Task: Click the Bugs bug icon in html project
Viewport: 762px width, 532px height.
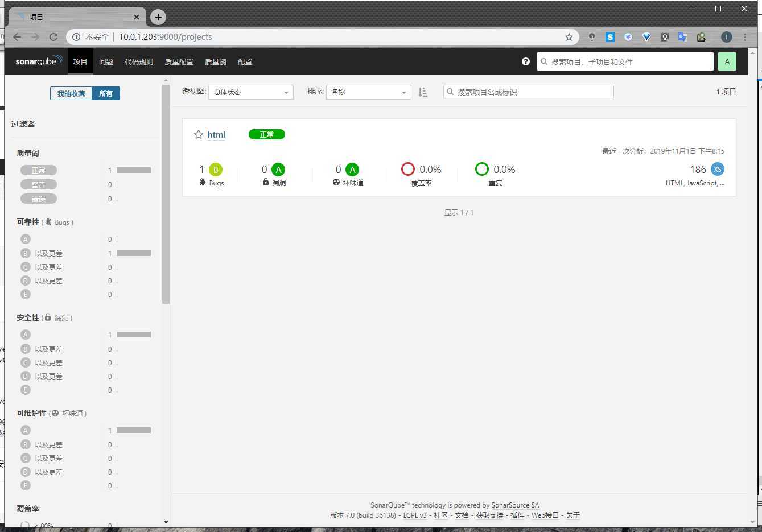Action: click(203, 182)
